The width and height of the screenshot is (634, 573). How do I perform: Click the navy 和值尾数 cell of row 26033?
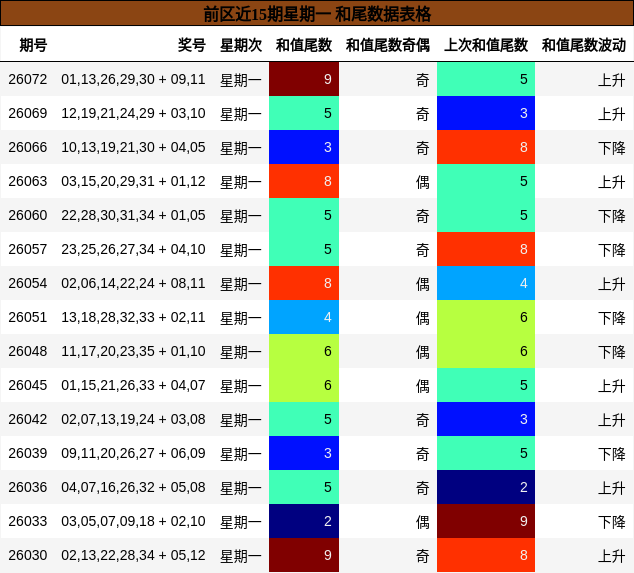304,521
